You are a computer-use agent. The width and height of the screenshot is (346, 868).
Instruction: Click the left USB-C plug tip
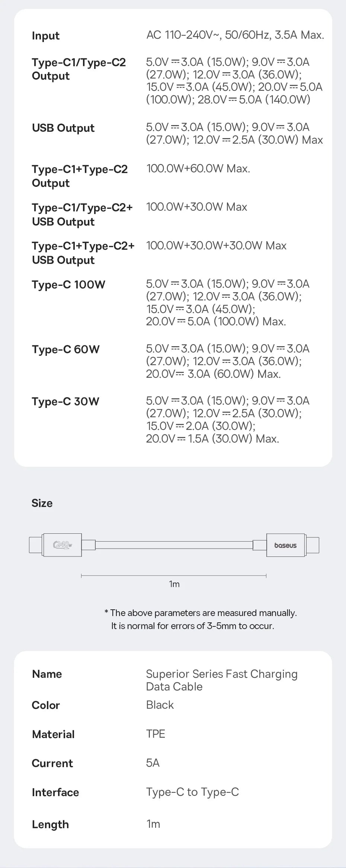(36, 545)
